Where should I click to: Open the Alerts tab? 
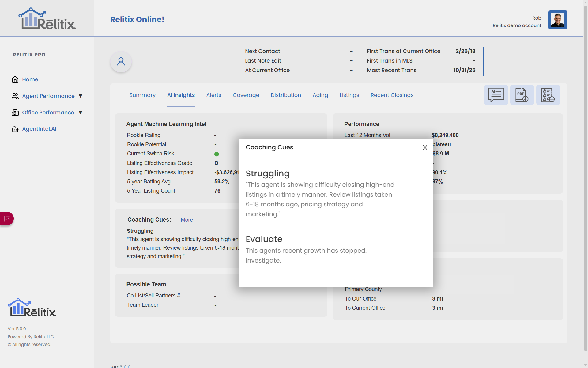(213, 95)
